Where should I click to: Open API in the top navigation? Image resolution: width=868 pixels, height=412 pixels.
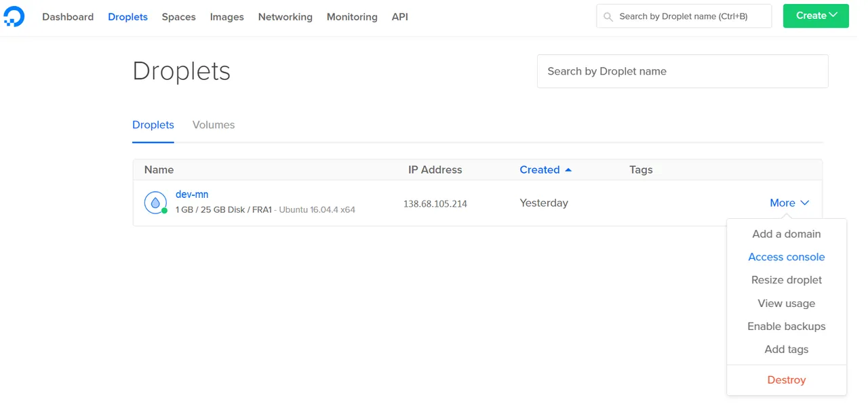400,17
